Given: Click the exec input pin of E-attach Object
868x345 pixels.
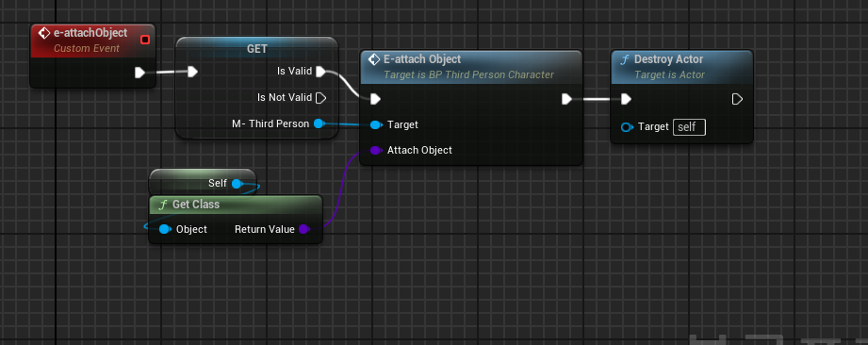Looking at the screenshot, I should coord(375,99).
